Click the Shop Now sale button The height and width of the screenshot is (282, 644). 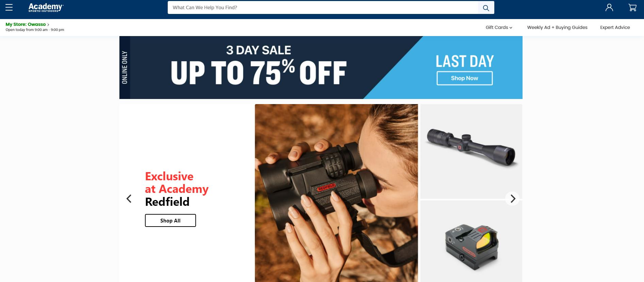tap(464, 78)
